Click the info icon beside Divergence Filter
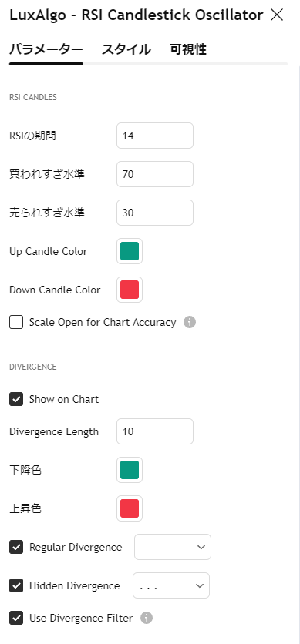Image resolution: width=300 pixels, height=644 pixels. pos(147,618)
